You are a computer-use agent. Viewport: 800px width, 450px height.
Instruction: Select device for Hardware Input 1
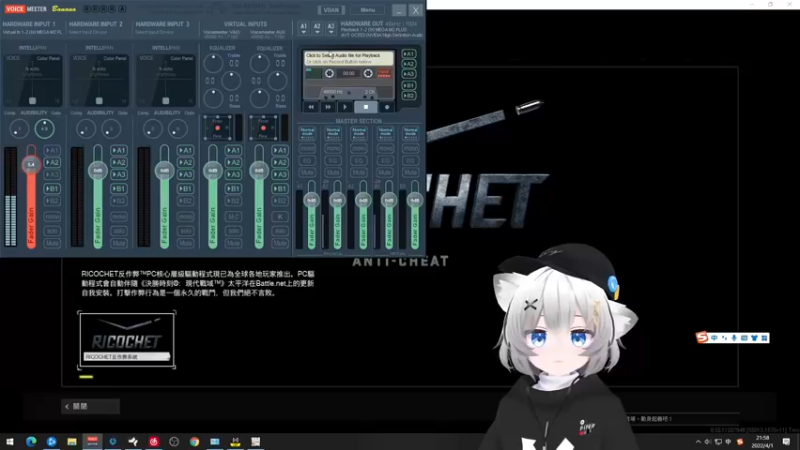click(x=33, y=32)
